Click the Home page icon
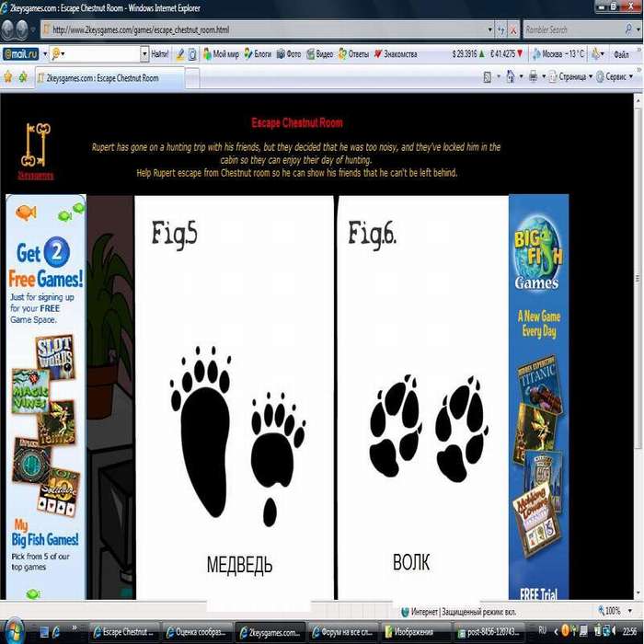The image size is (644, 644). click(509, 78)
